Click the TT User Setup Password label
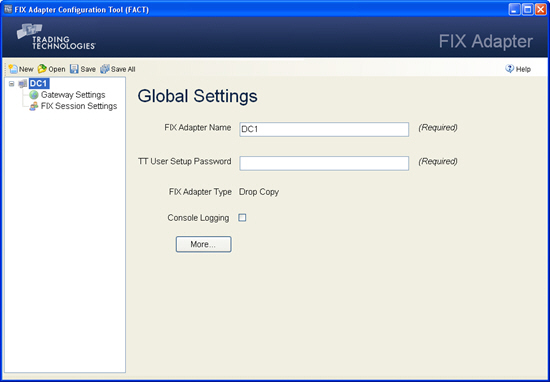550x382 pixels. 185,161
